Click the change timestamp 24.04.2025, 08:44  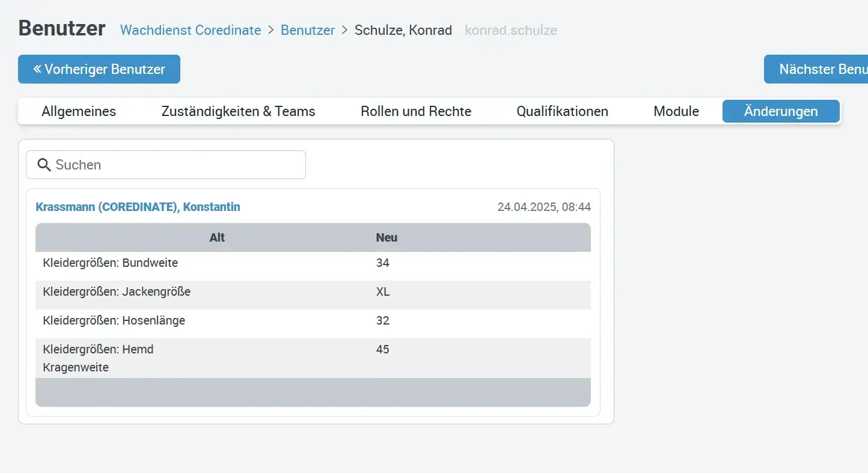point(544,207)
